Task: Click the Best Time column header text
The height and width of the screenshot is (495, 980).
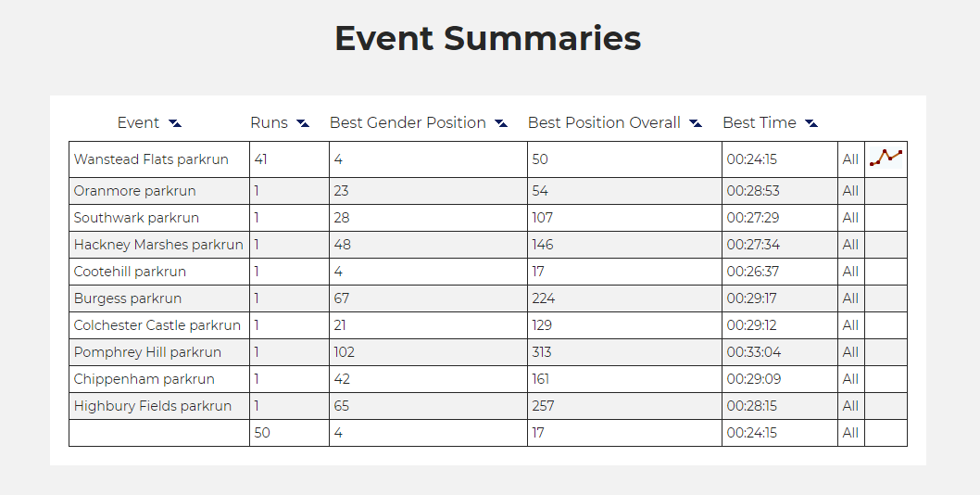Action: pyautogui.click(x=760, y=122)
